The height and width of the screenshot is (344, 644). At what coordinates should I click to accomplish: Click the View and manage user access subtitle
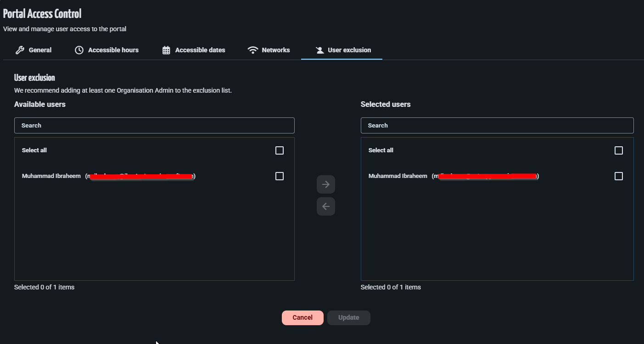pos(65,29)
